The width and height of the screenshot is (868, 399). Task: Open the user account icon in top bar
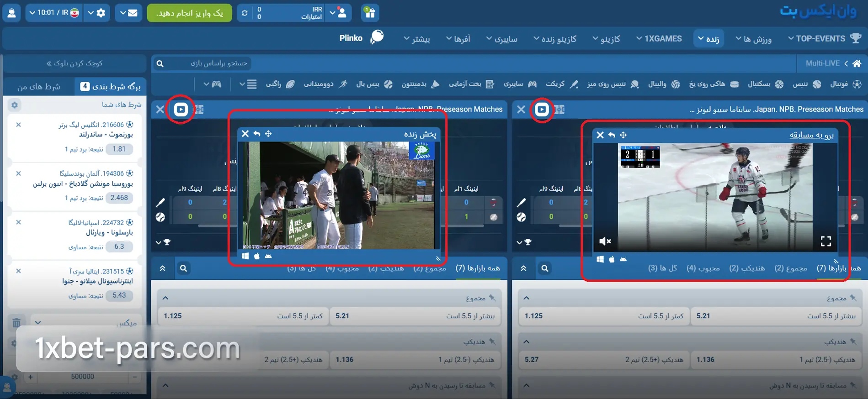pos(11,13)
